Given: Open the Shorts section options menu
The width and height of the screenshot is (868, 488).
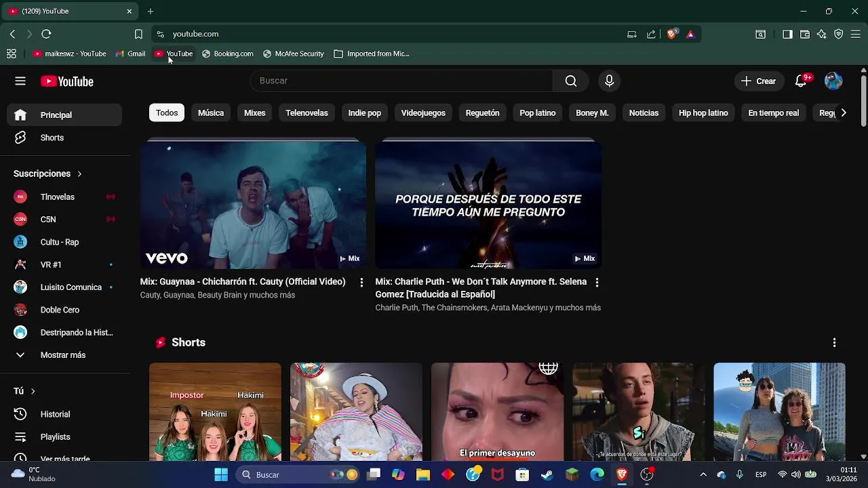Looking at the screenshot, I should [x=834, y=343].
